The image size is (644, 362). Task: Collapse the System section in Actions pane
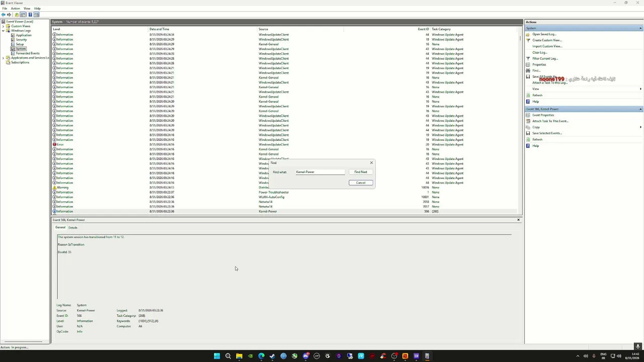click(640, 28)
